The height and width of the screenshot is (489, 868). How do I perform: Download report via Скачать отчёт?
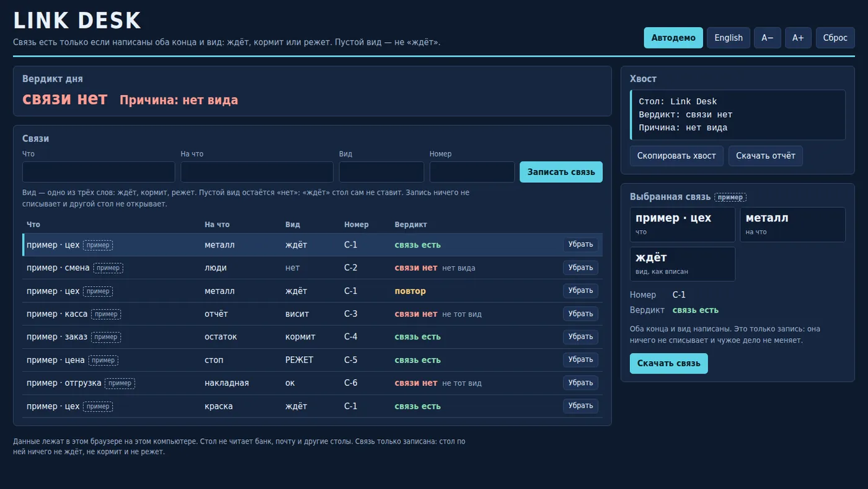click(x=766, y=156)
